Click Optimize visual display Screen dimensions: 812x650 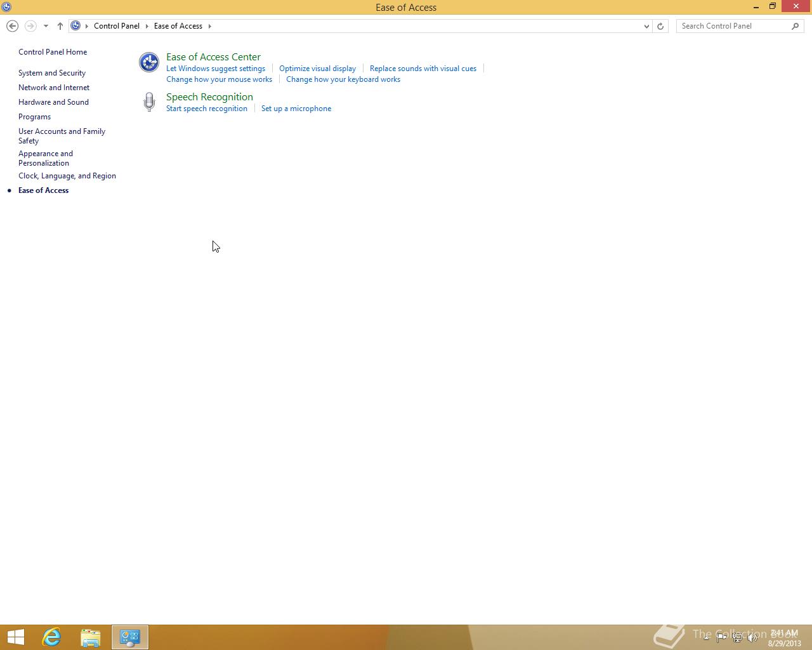click(317, 69)
